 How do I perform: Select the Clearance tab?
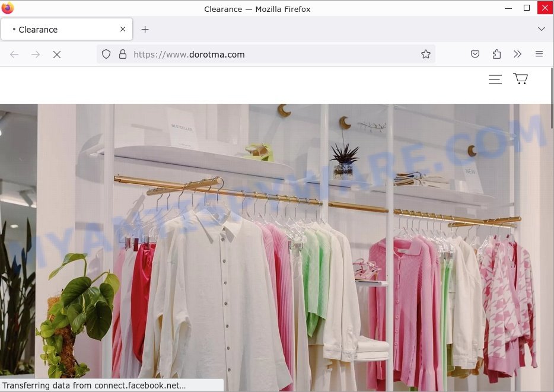click(x=67, y=29)
